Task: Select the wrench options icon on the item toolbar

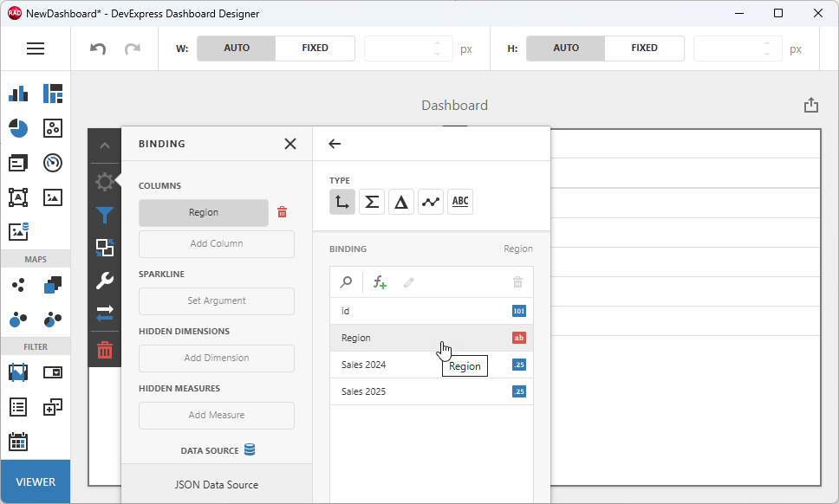Action: [x=104, y=281]
